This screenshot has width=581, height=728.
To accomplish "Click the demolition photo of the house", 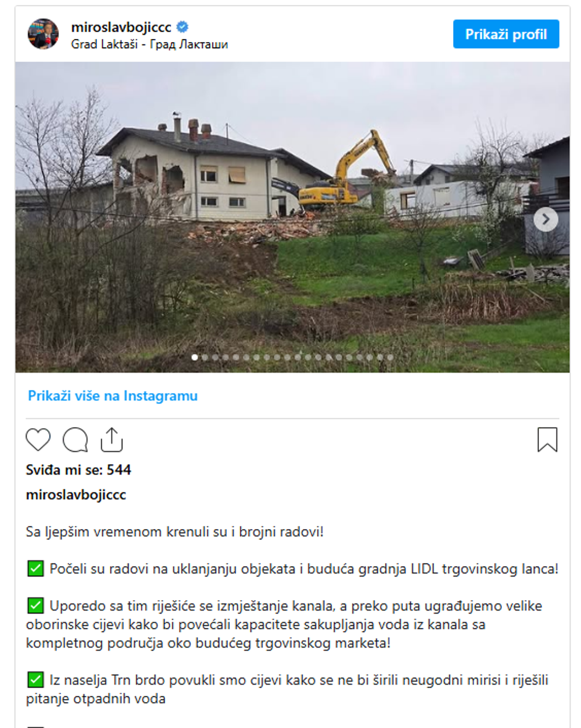I will point(292,217).
